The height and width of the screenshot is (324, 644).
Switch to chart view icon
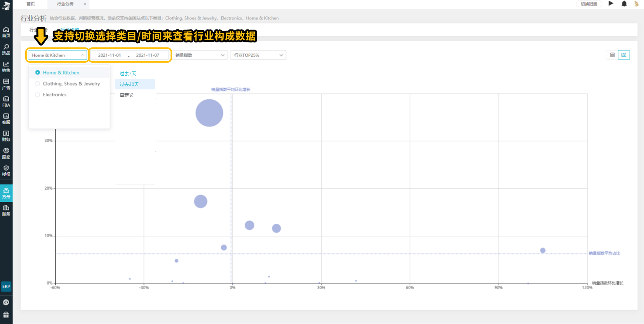click(624, 55)
